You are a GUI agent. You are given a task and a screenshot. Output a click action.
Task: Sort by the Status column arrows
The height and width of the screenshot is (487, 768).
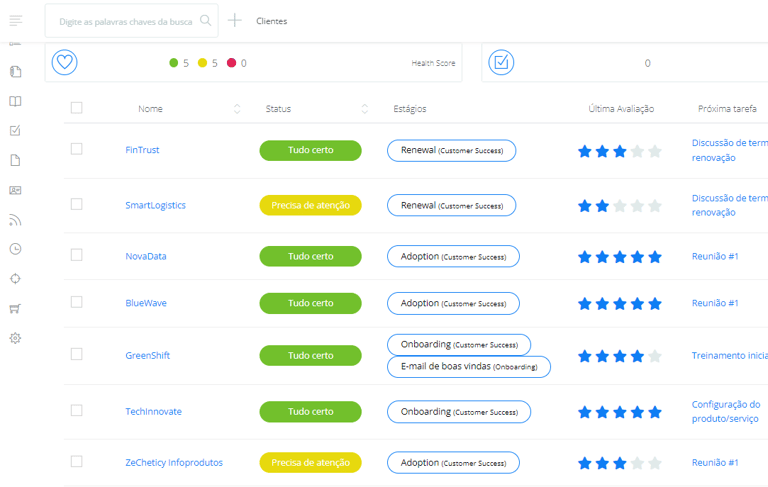pyautogui.click(x=364, y=109)
